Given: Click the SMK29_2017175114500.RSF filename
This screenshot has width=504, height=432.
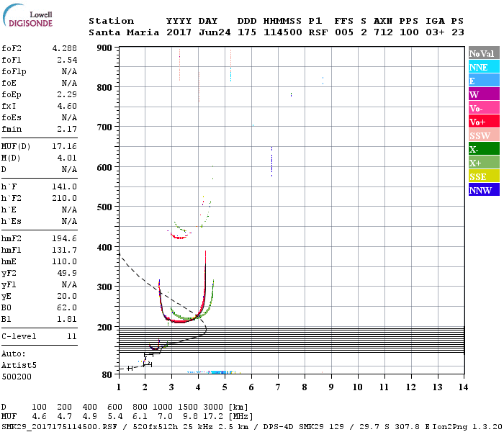Looking at the screenshot, I should (60, 426).
